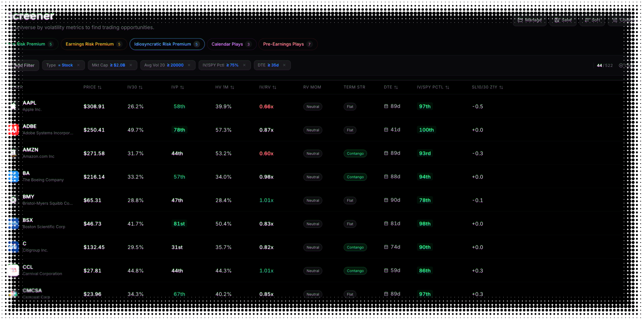Screen dimensions: 644x320
Task: Click the TERM STR column header
Action: point(354,87)
